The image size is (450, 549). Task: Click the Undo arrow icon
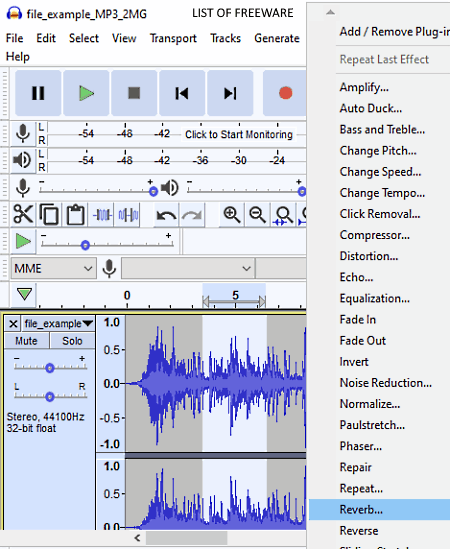(166, 214)
